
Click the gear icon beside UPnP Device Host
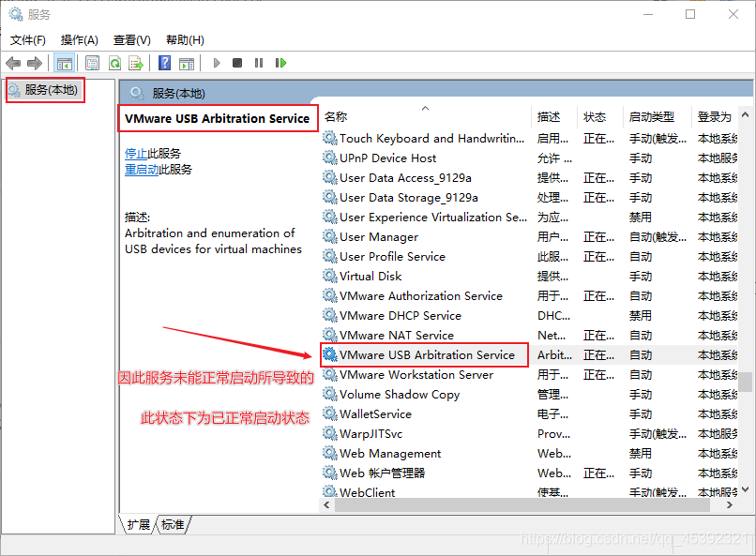click(x=330, y=158)
